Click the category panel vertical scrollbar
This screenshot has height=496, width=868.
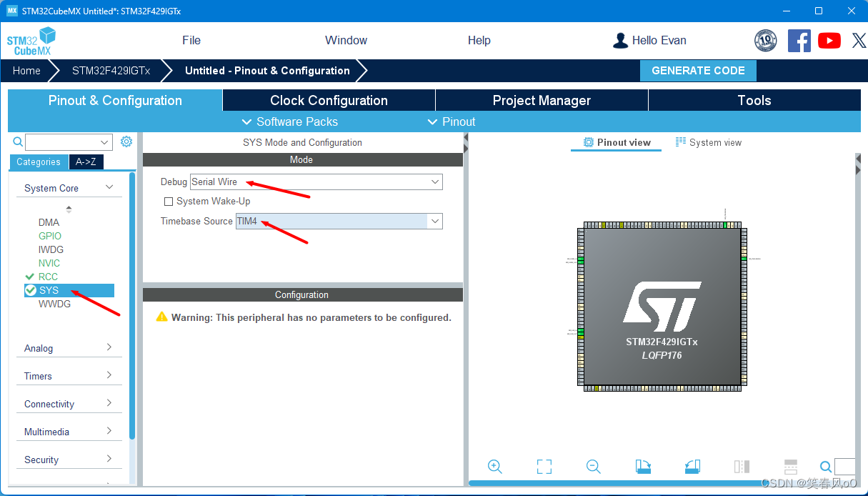(x=132, y=305)
